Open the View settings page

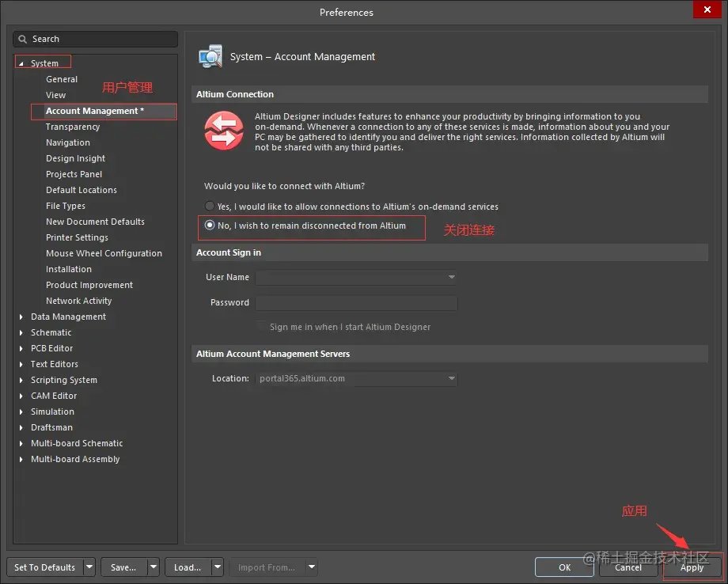pos(55,95)
